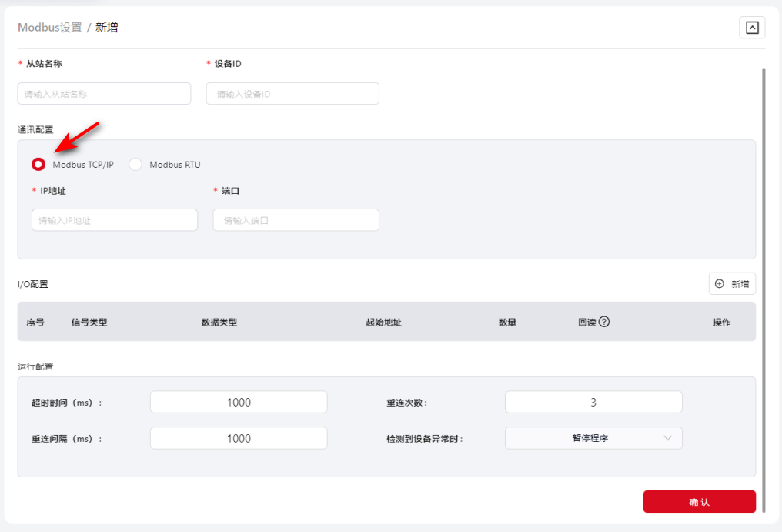Focus the IP地址 input field
Viewport: 782px width, 532px height.
click(x=115, y=220)
